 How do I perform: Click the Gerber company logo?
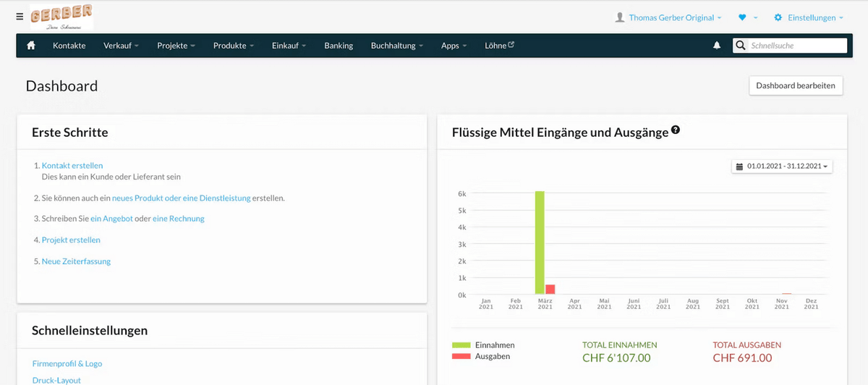coord(61,16)
